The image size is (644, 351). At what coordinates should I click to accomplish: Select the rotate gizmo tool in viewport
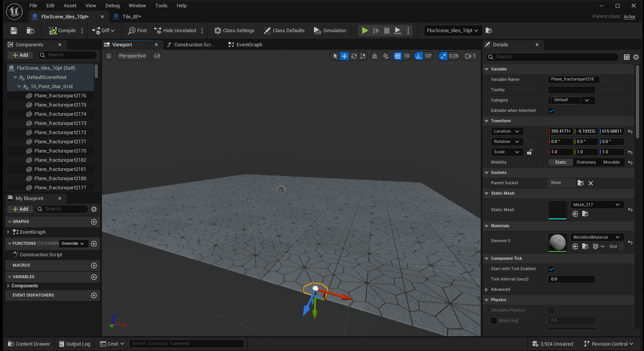pyautogui.click(x=353, y=56)
